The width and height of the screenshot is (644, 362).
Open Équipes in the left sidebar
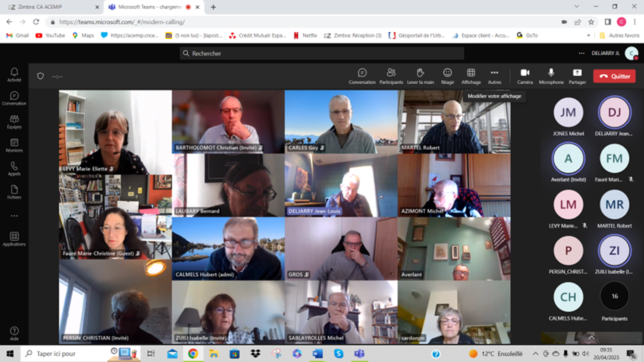pos(14,122)
